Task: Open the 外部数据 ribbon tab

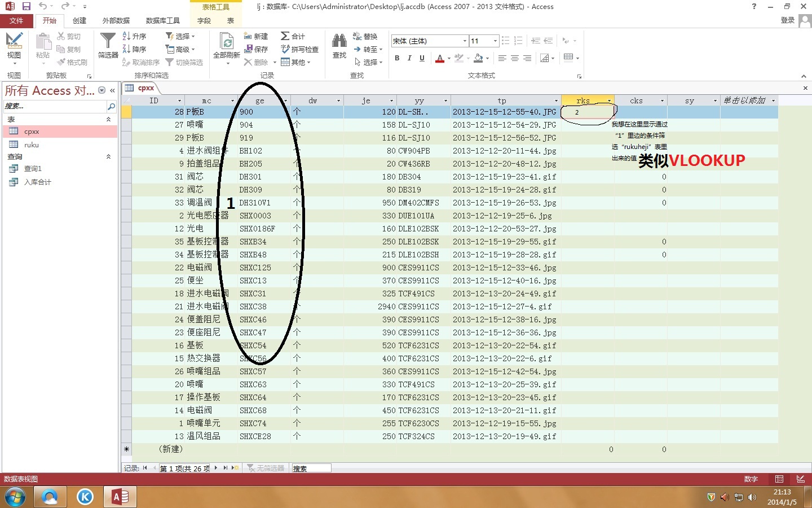Action: (116, 20)
